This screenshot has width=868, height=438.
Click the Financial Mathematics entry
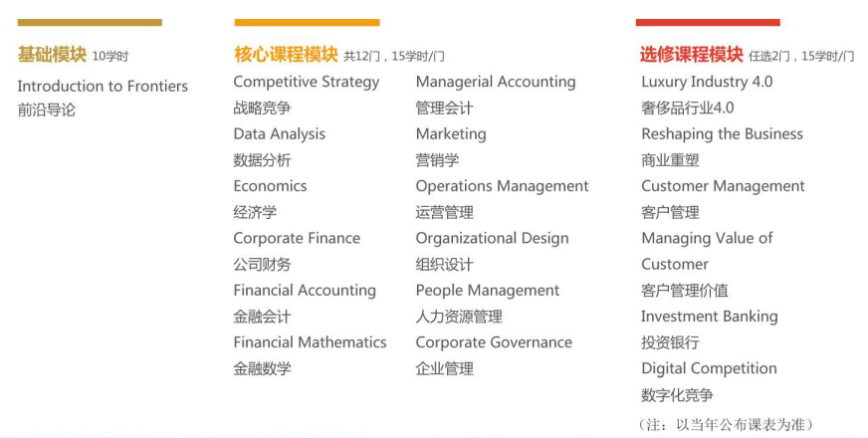click(310, 342)
